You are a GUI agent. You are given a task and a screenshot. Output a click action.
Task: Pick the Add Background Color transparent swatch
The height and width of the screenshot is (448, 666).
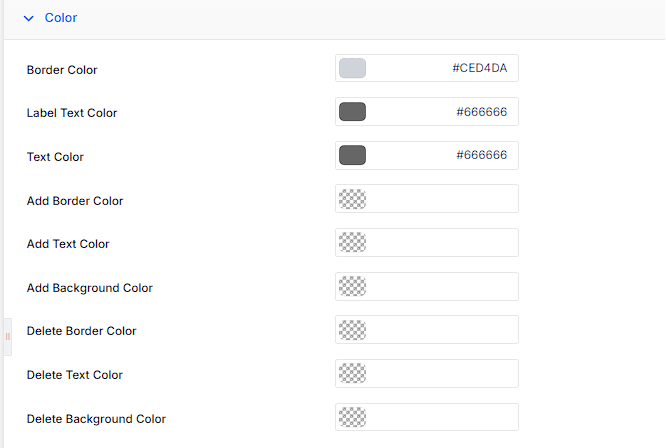(x=352, y=286)
